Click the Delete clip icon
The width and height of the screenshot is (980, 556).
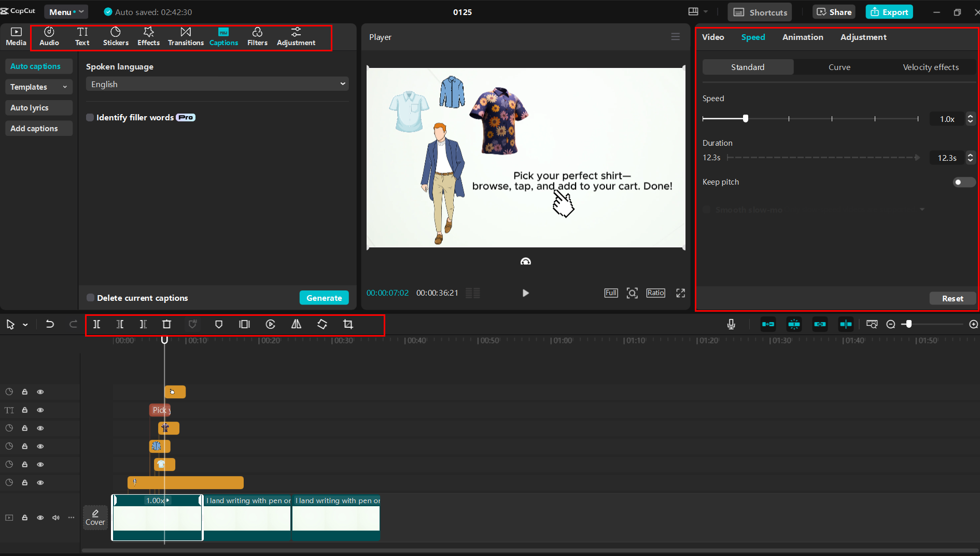coord(166,324)
